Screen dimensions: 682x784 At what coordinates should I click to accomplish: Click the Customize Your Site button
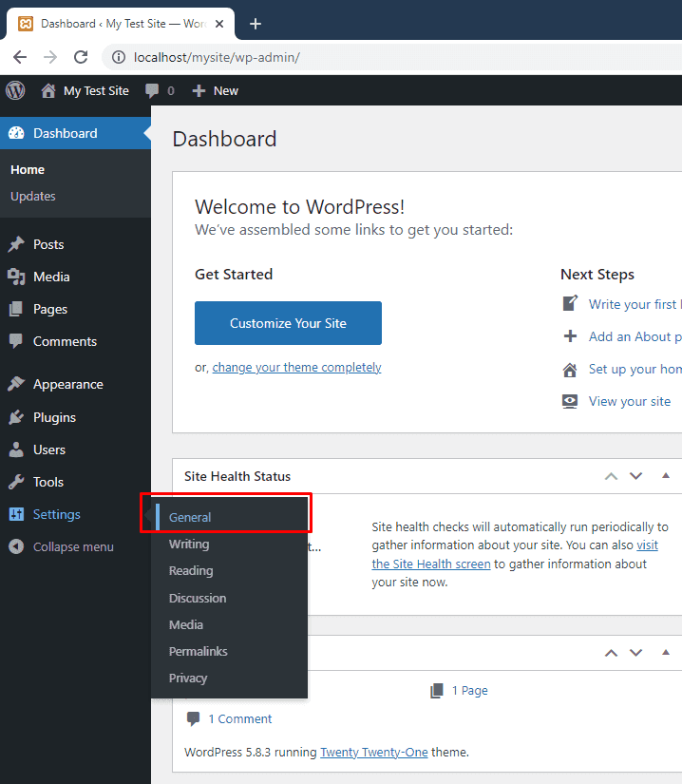(x=288, y=323)
